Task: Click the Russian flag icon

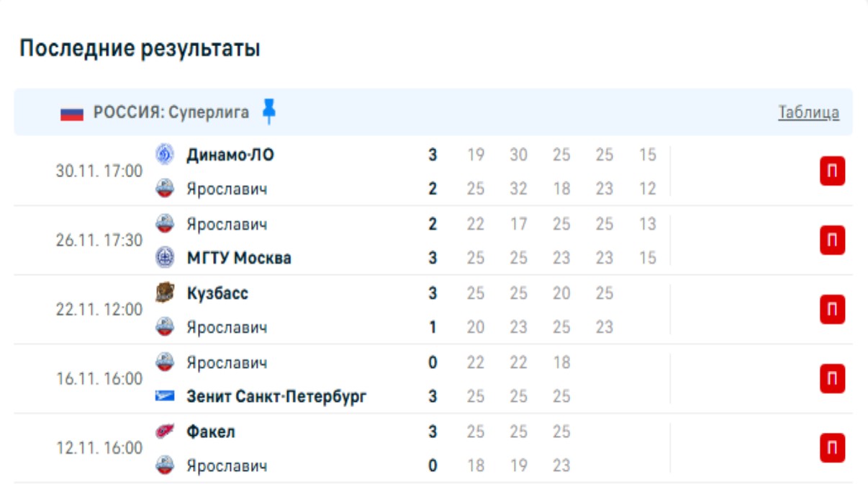Action: [72, 113]
